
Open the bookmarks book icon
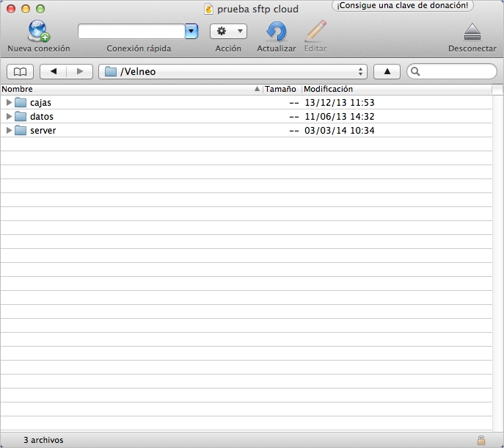tap(20, 71)
